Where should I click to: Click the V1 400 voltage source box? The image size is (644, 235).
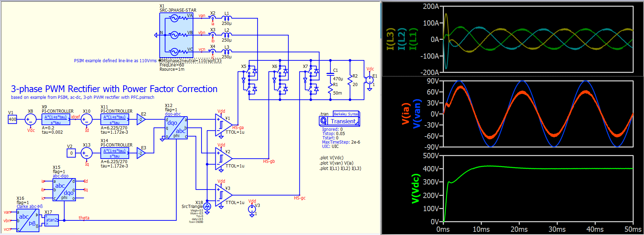(12, 119)
